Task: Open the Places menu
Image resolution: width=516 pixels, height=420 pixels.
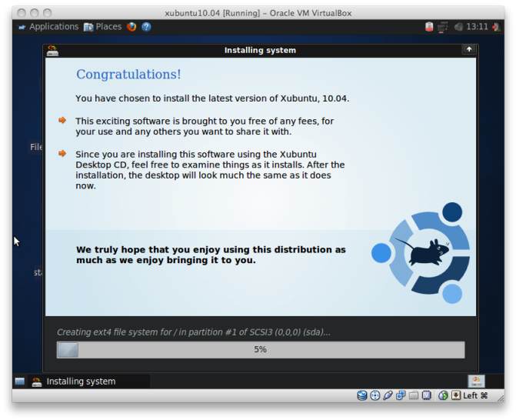Action: coord(103,27)
